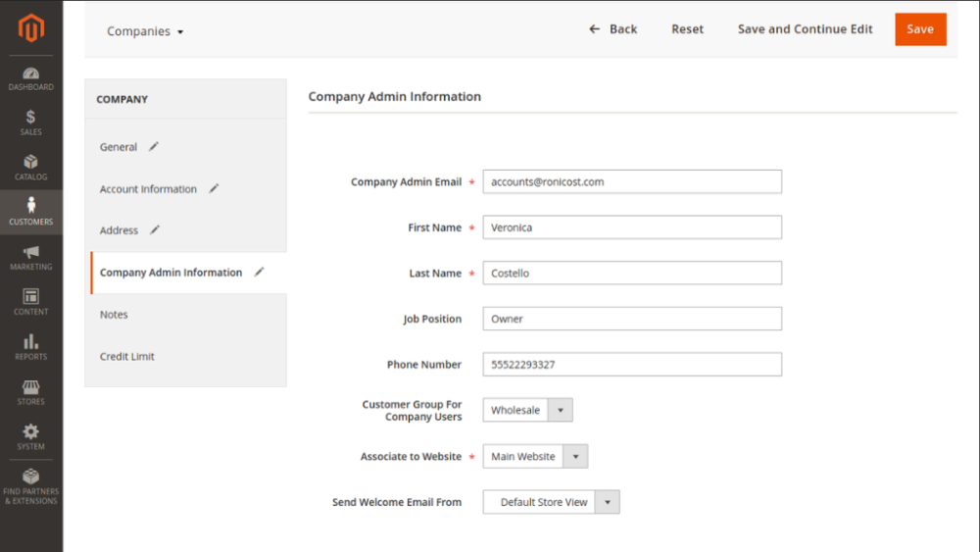Go Back using the Back button
980x552 pixels.
[x=612, y=29]
